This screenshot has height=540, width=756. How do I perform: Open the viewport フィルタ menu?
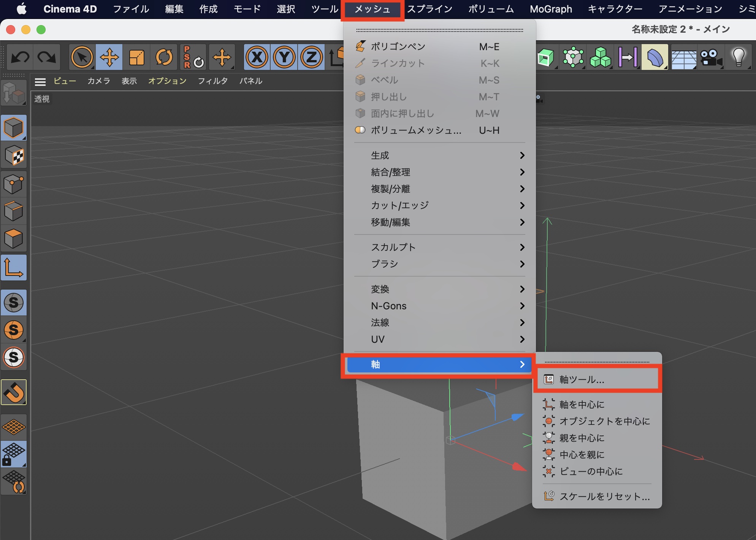[212, 81]
